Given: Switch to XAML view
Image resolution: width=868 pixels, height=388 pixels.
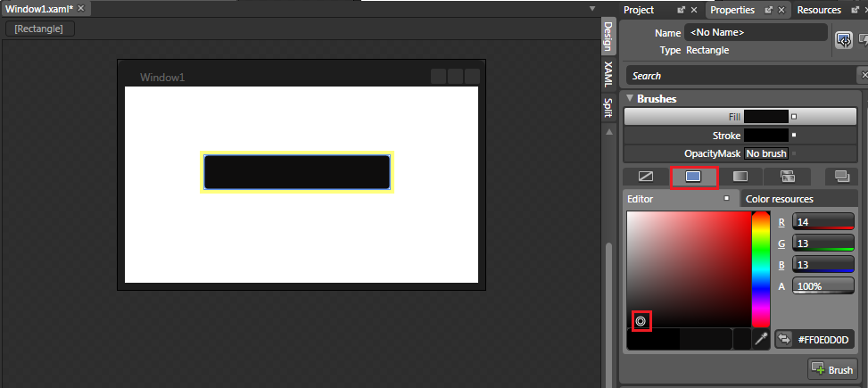Looking at the screenshot, I should [608, 73].
